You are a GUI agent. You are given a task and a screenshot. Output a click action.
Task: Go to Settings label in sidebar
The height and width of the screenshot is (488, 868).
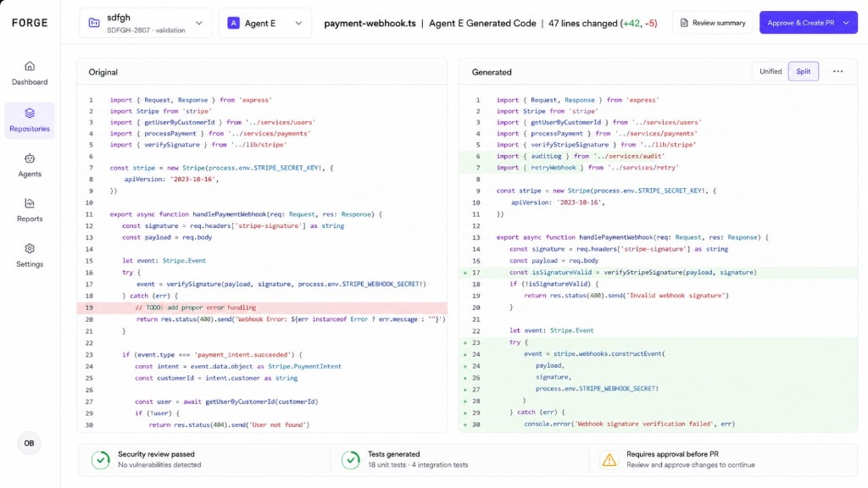[30, 264]
